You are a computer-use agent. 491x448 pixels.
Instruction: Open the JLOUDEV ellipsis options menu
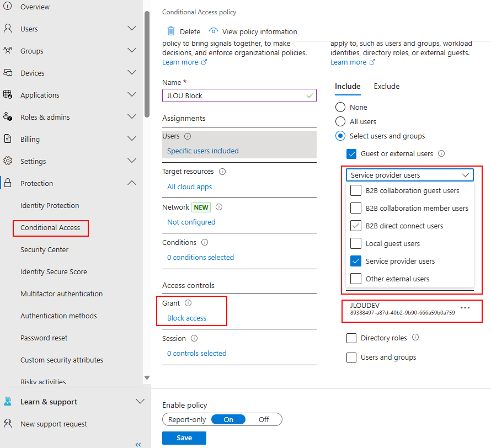465,307
